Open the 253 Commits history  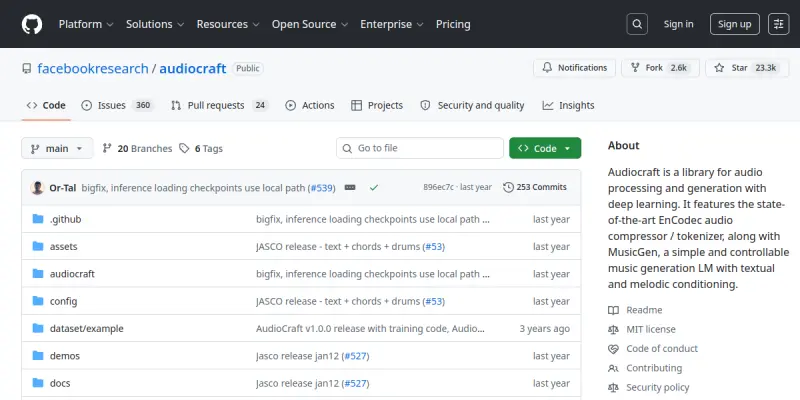(535, 187)
